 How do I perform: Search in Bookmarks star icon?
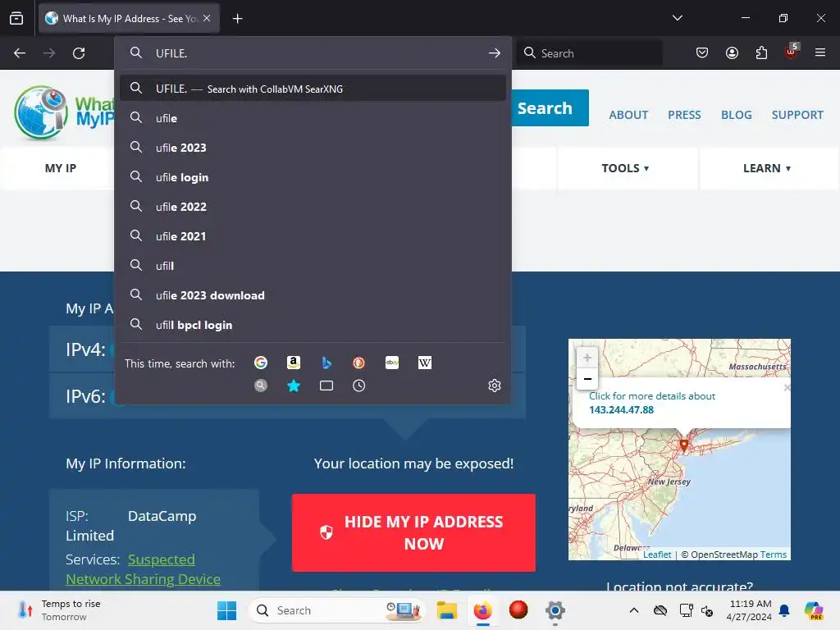point(294,386)
